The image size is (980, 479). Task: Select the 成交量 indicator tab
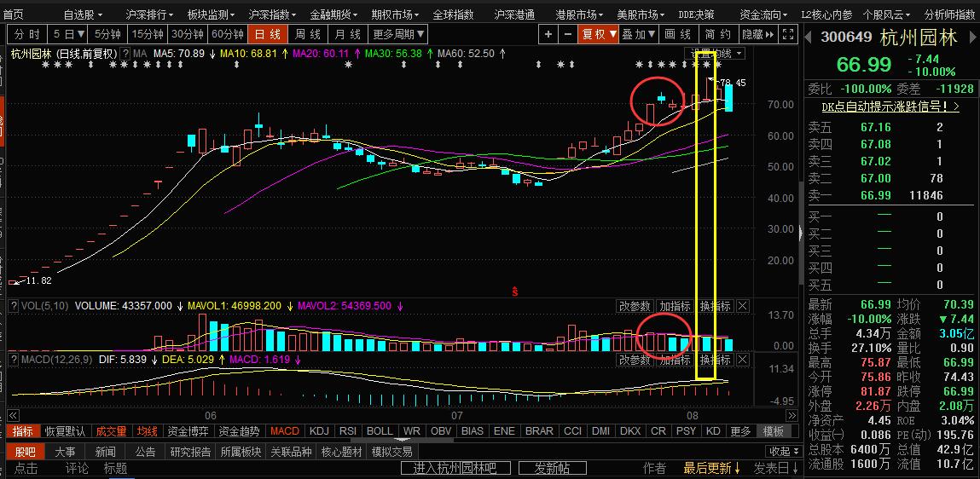coord(111,431)
